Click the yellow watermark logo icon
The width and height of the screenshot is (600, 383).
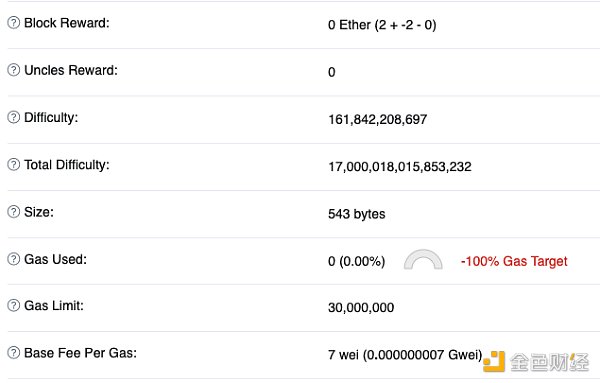494,362
